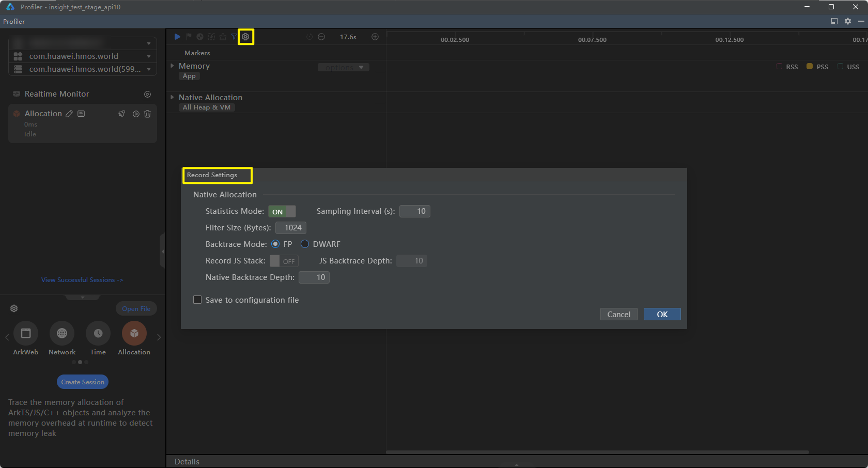Follow the View Successful Sessions link
The image size is (868, 468).
(x=82, y=279)
